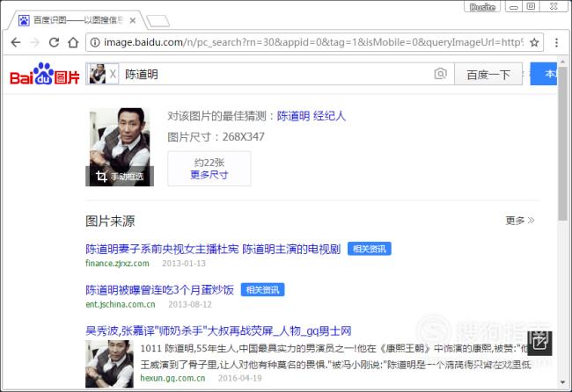Click the small query thumbnail in search box
The image size is (572, 392).
click(x=98, y=74)
